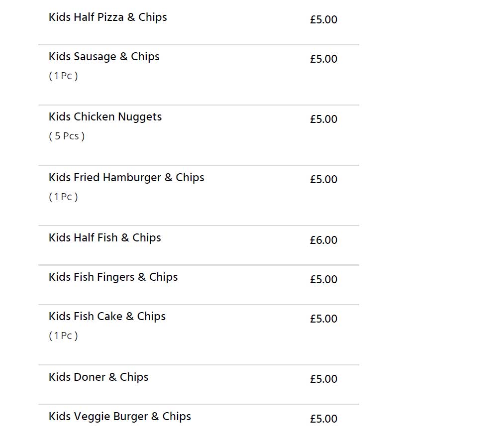
Task: Choose Kids Sausage & Chips menu item
Action: pyautogui.click(x=104, y=57)
